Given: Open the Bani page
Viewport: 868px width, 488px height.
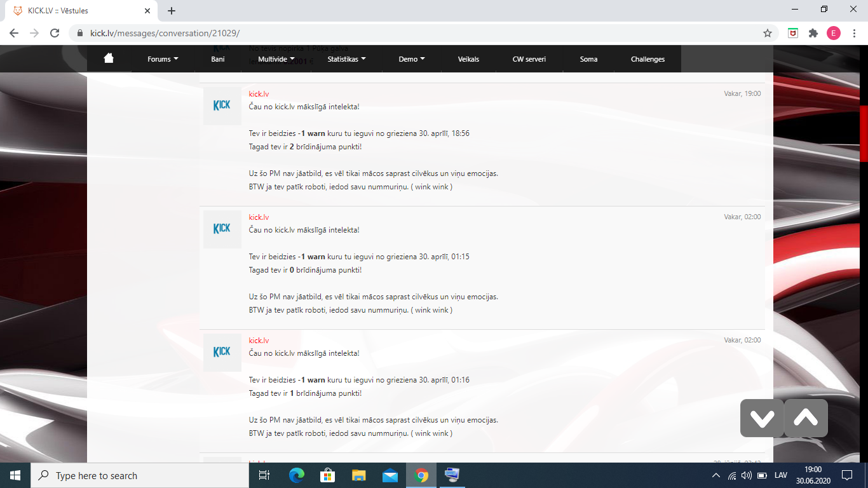Looking at the screenshot, I should (x=218, y=59).
